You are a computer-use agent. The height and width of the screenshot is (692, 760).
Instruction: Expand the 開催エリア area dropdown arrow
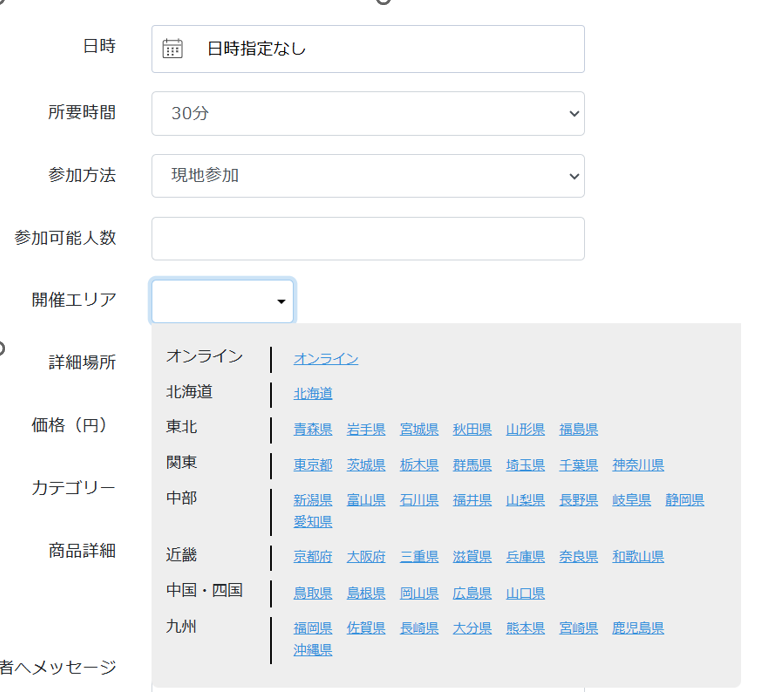coord(281,301)
